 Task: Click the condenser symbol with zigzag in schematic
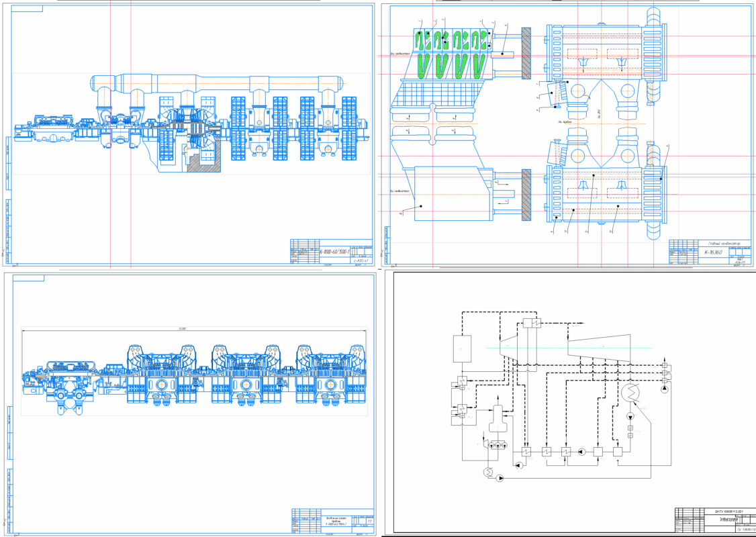click(631, 393)
